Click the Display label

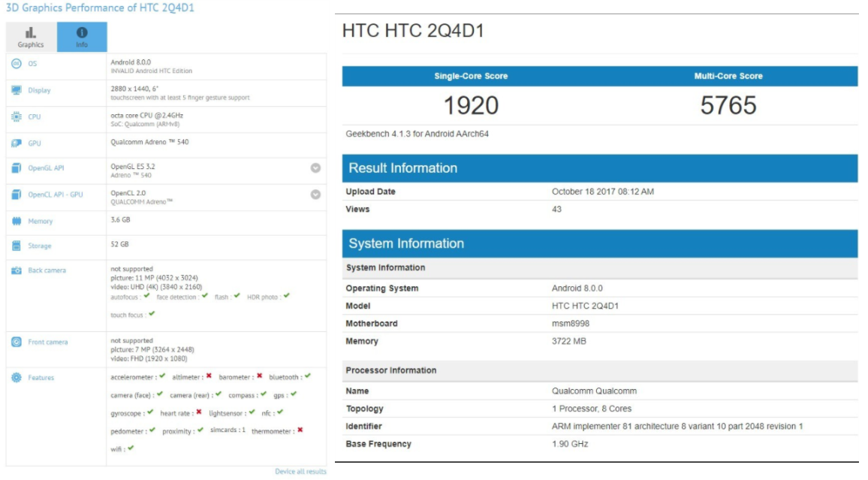(x=39, y=90)
